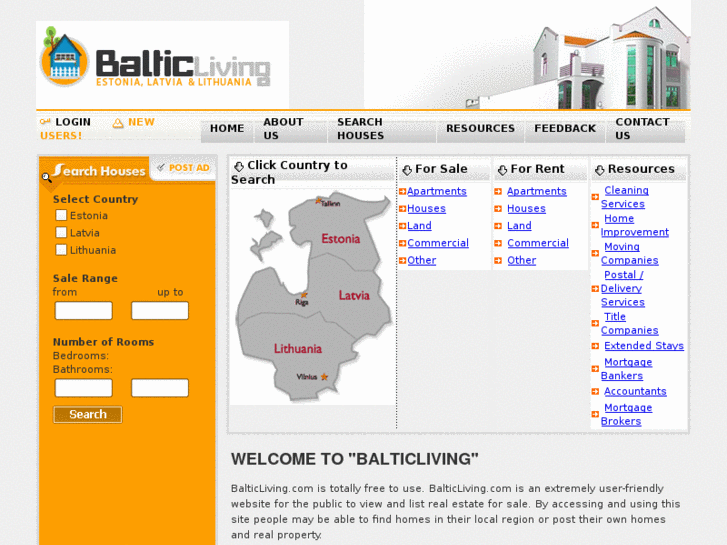Screen dimensions: 727x545
Task: Switch to the Search Houses tab
Action: tap(95, 171)
